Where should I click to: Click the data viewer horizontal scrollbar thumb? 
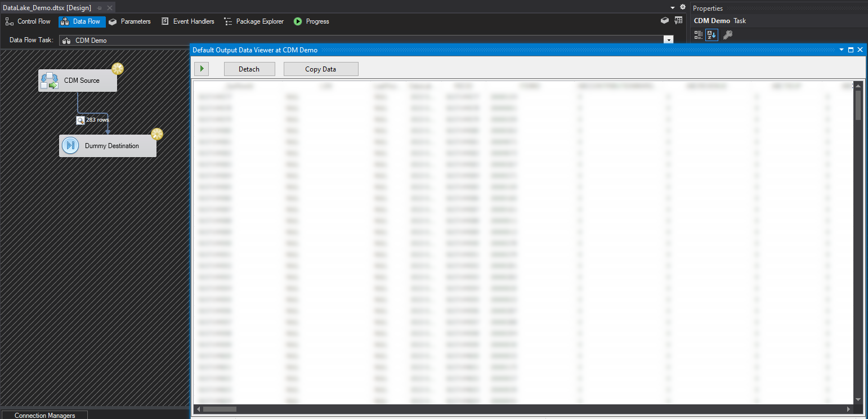[x=220, y=409]
